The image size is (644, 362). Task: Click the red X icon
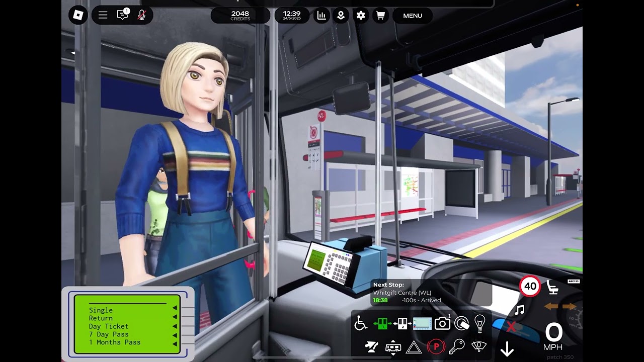click(x=511, y=327)
